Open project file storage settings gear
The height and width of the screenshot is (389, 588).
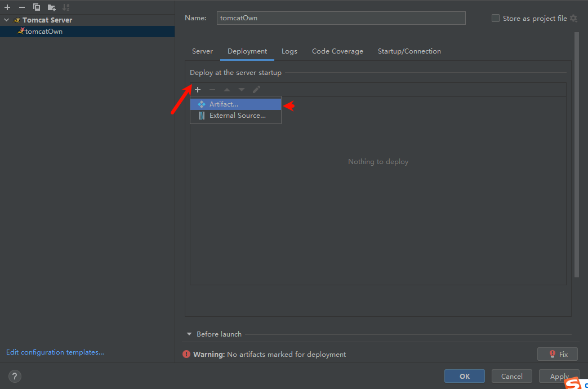pyautogui.click(x=573, y=18)
